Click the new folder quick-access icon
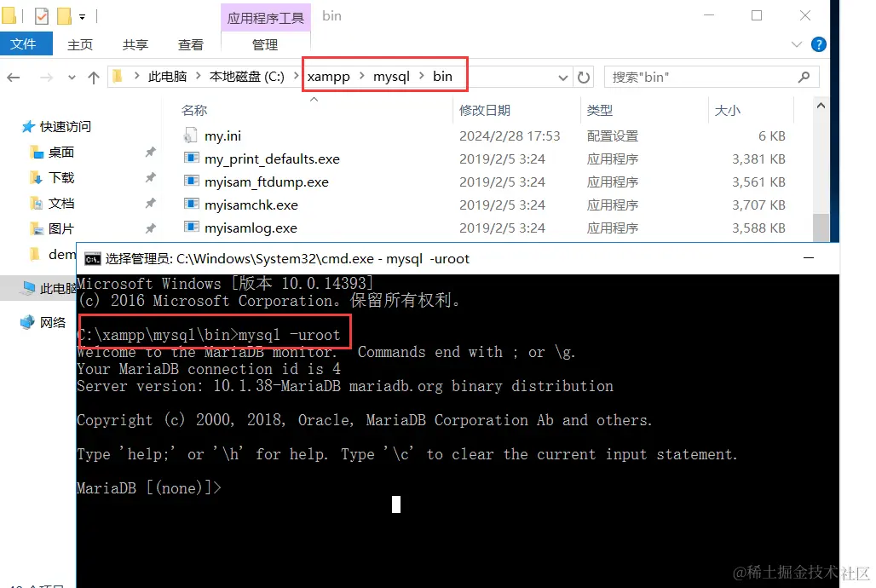The image size is (876, 588). tap(65, 16)
